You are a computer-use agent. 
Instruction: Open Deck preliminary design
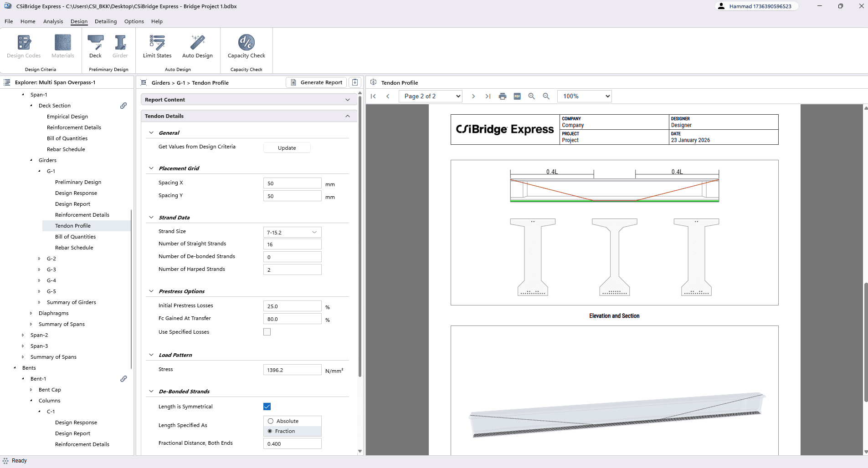tap(95, 46)
